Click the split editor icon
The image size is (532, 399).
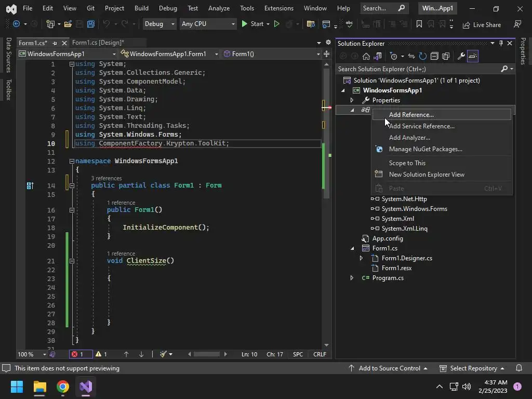tap(326, 54)
